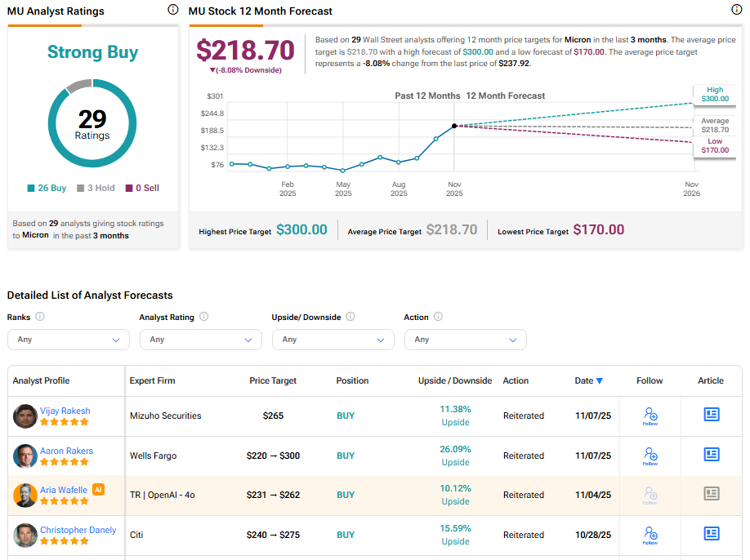Open Vijay Rakesh analyst profile link
The width and height of the screenshot is (750, 560).
65,411
